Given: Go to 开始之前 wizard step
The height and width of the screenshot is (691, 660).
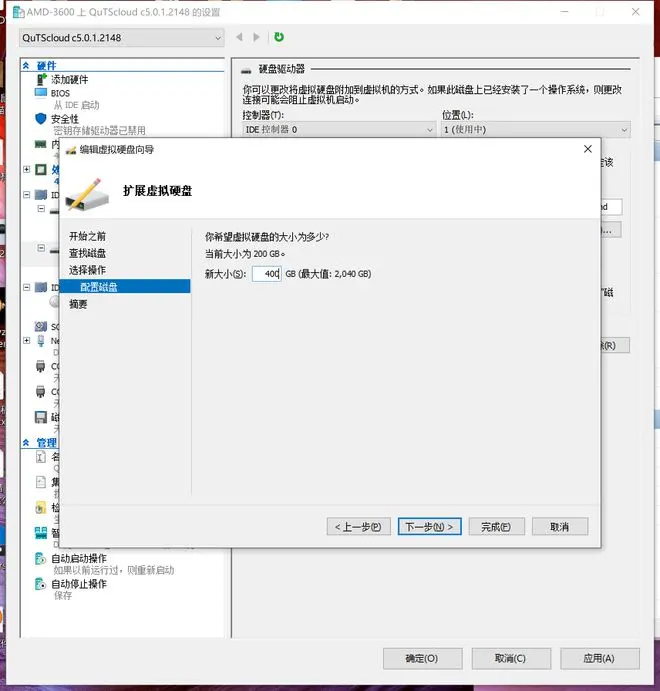Looking at the screenshot, I should 87,236.
